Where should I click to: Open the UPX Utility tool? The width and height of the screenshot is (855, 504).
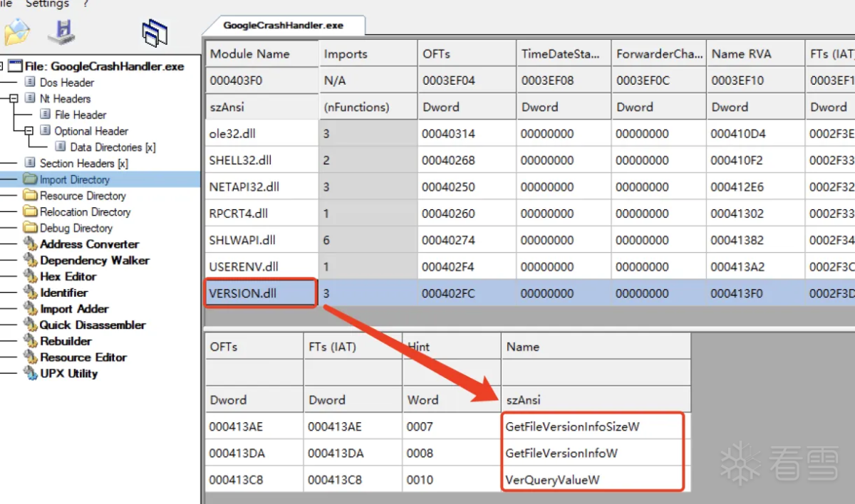point(69,374)
